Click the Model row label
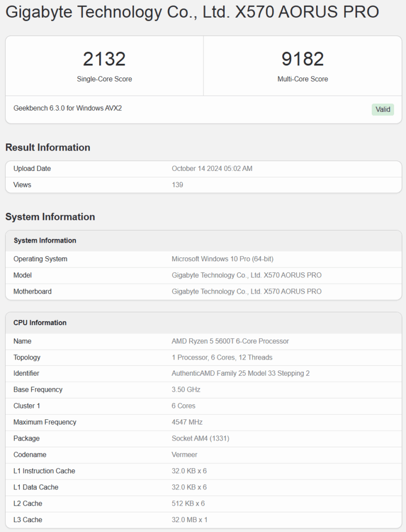Screen dimensions: 406x532 (x=22, y=275)
